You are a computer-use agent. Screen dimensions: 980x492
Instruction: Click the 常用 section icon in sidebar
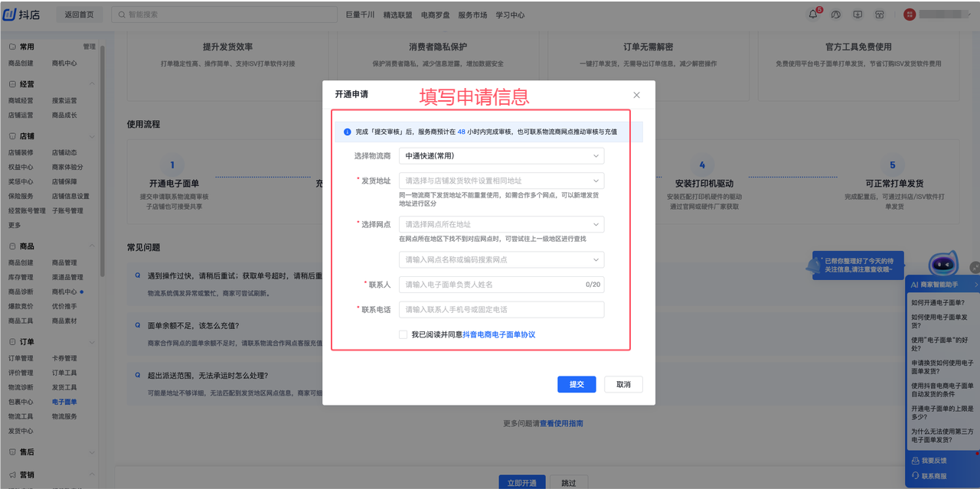pos(12,47)
